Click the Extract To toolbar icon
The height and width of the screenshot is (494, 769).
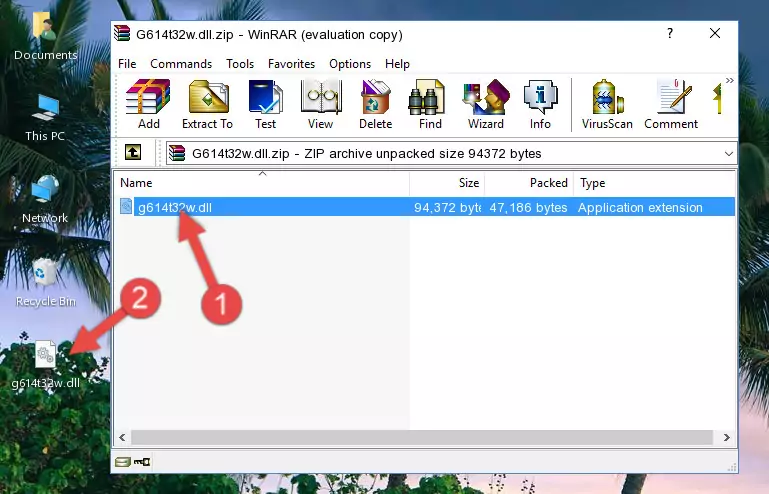[207, 104]
